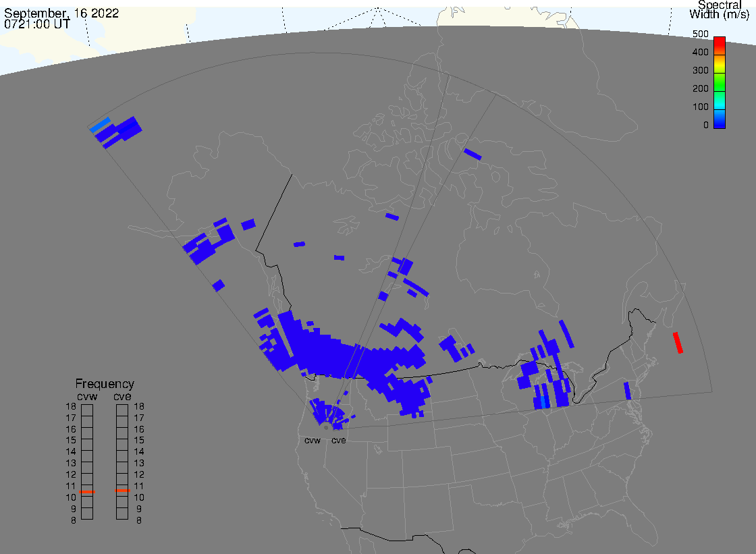Click the cve column header in Frequency legend
Screen dimensions: 756x554
[122, 396]
